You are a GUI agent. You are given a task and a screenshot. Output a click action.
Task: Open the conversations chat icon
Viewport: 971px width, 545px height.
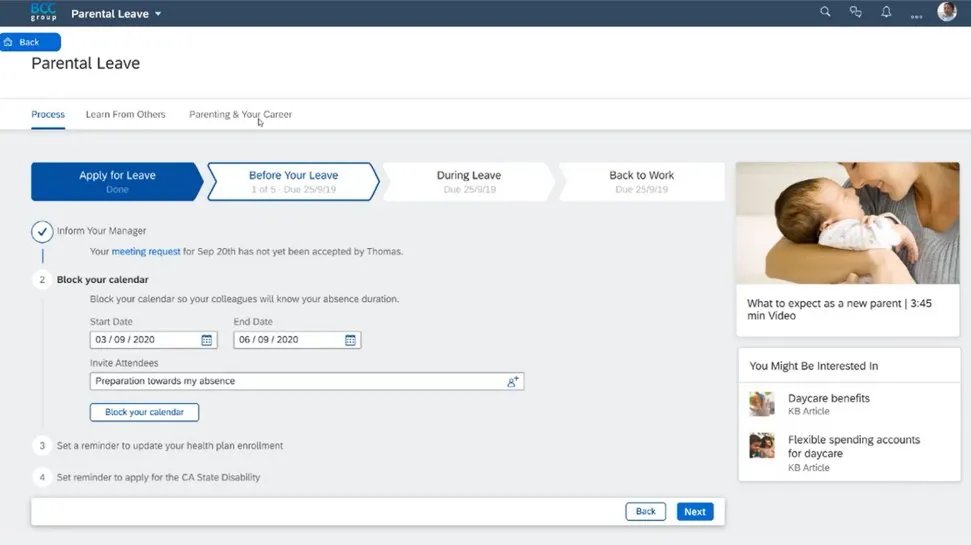tap(855, 13)
